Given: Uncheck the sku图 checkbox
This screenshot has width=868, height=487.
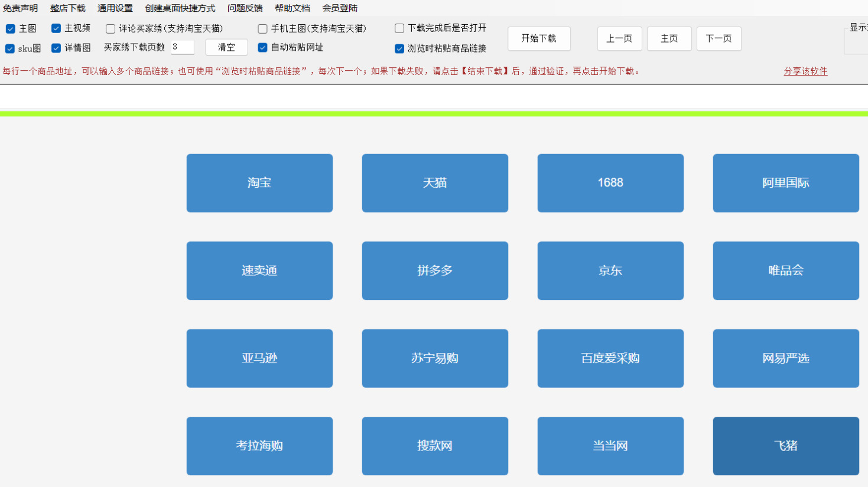Looking at the screenshot, I should pyautogui.click(x=10, y=48).
